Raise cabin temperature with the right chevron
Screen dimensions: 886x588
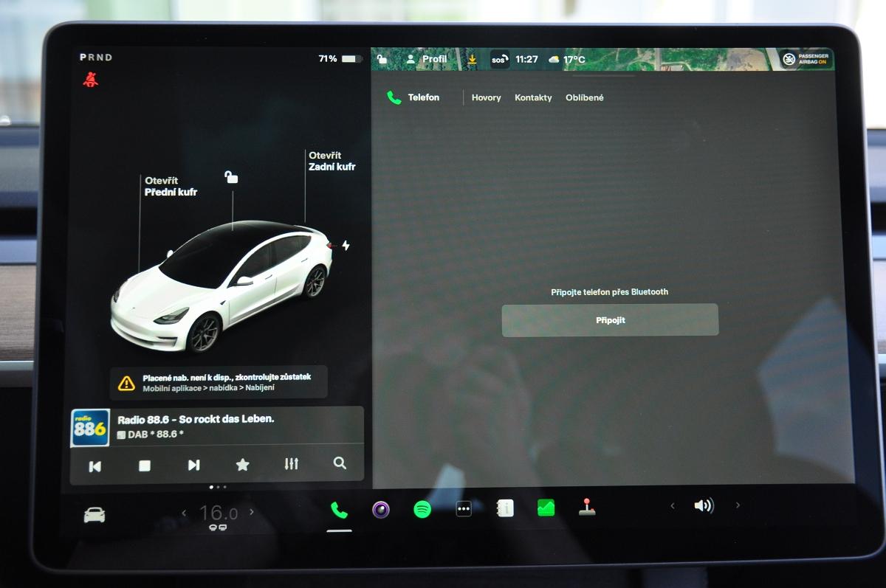click(x=251, y=511)
